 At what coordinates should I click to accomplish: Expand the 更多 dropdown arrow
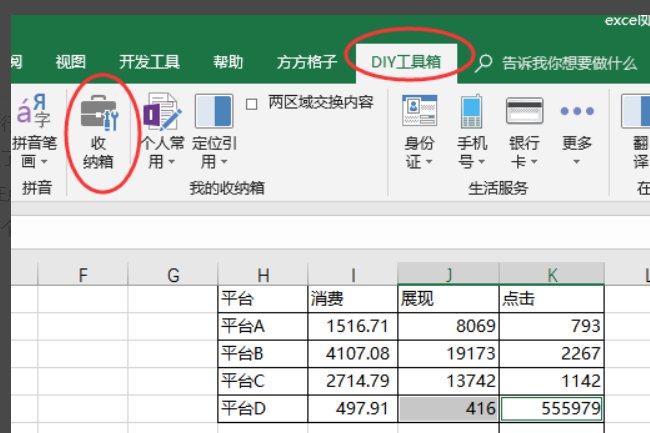pyautogui.click(x=577, y=162)
